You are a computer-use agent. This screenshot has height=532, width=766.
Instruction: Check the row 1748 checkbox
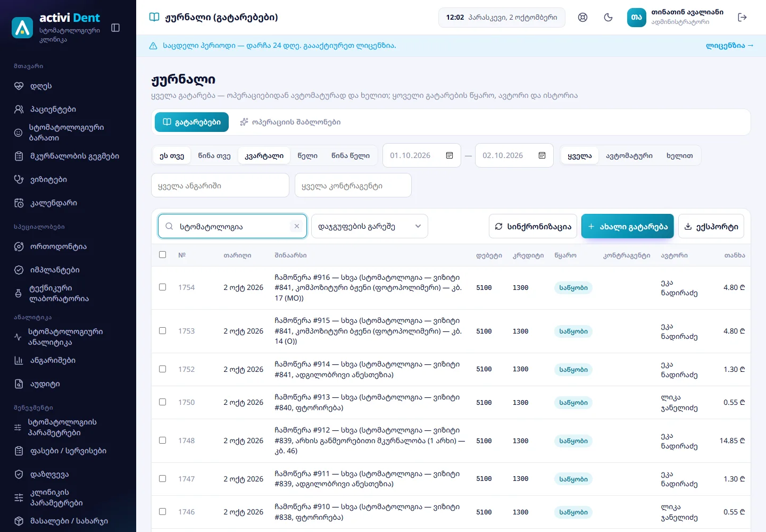(163, 440)
